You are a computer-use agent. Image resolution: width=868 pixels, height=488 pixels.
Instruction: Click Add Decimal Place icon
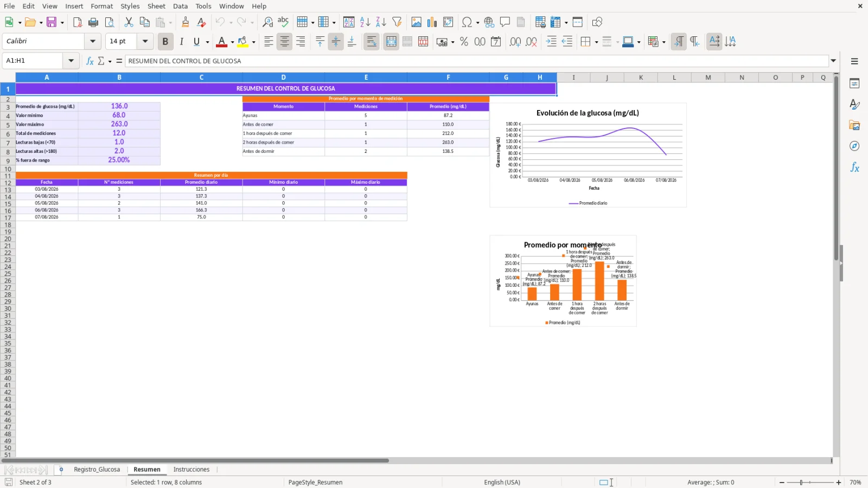(x=515, y=42)
